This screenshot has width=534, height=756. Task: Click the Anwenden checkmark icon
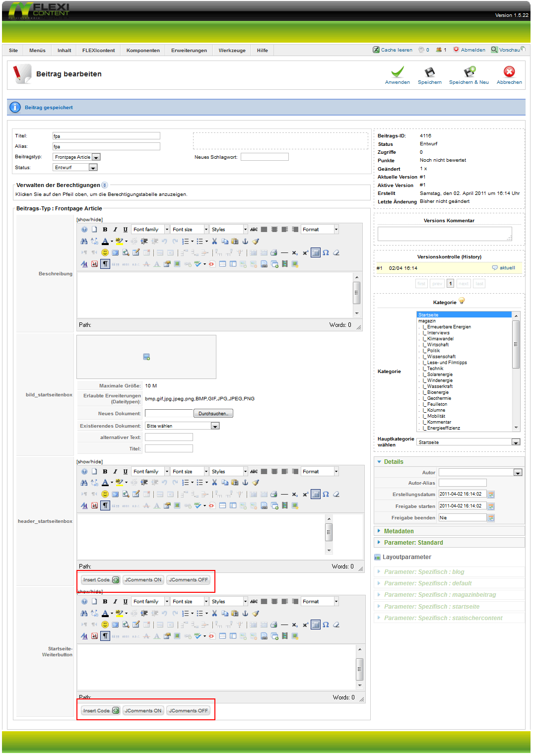click(397, 72)
